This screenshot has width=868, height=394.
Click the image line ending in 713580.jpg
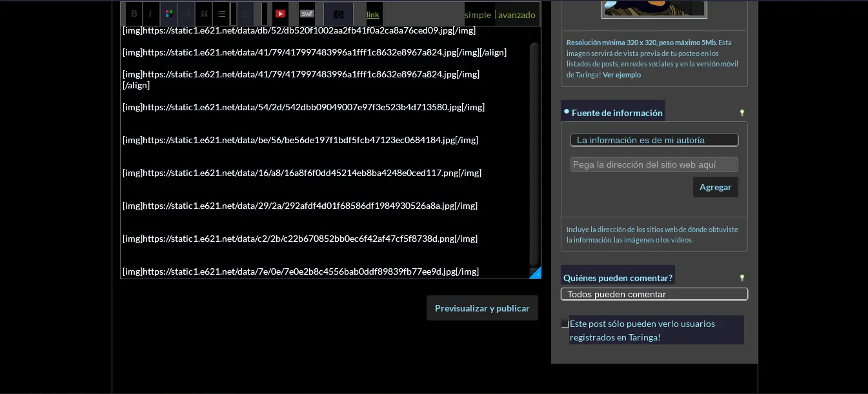(x=303, y=107)
